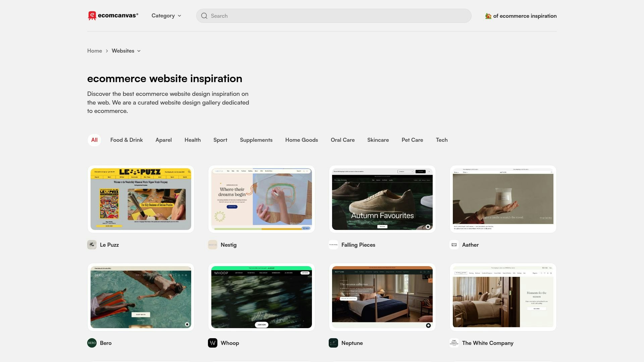Click the Whoop brand favicon
Image resolution: width=644 pixels, height=362 pixels.
pyautogui.click(x=213, y=343)
